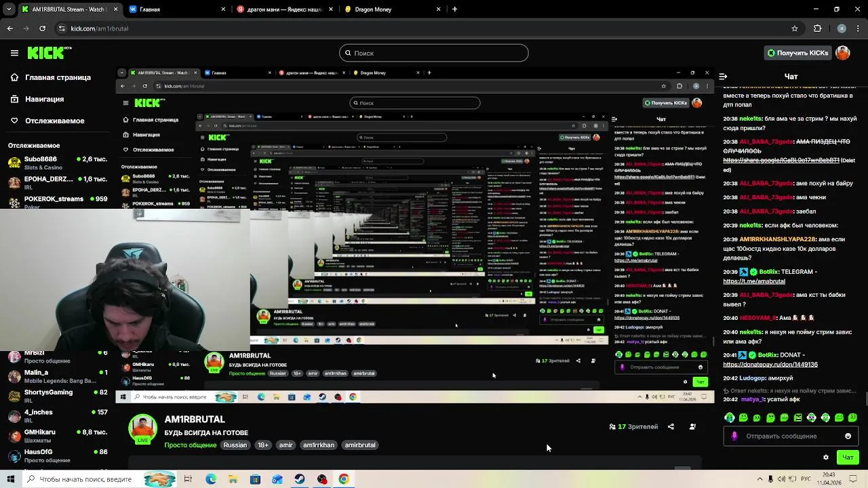
Task: Open chat settings gear icon
Action: point(825,457)
